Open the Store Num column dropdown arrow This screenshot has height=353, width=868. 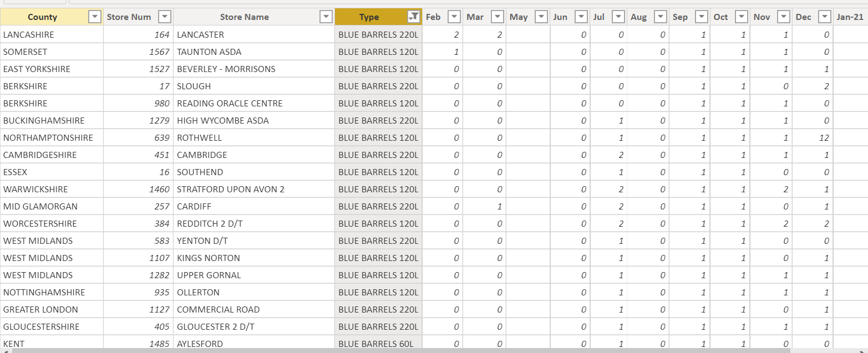164,17
